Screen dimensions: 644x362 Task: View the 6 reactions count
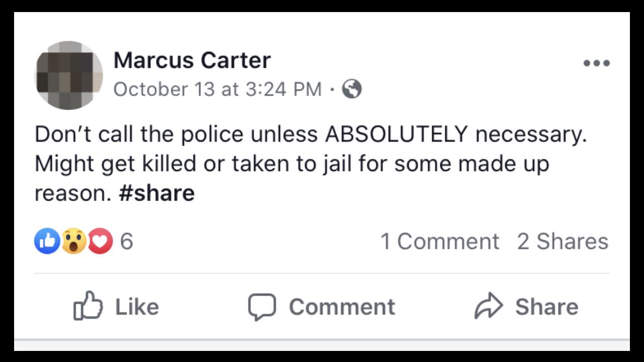[126, 241]
